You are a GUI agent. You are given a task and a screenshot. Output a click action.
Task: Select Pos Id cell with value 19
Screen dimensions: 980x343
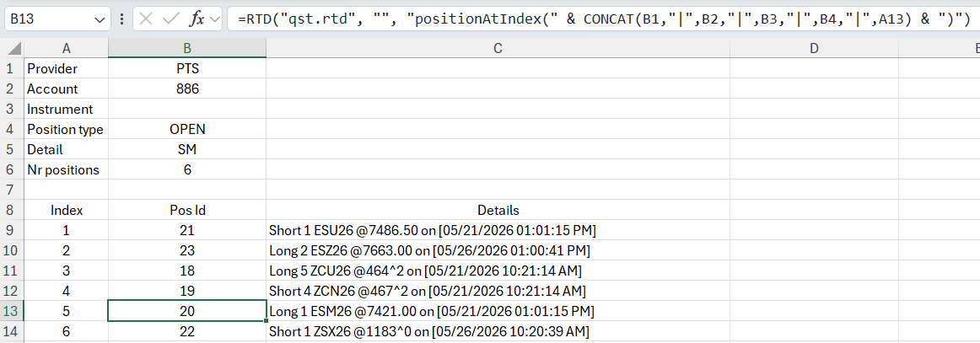pos(187,291)
